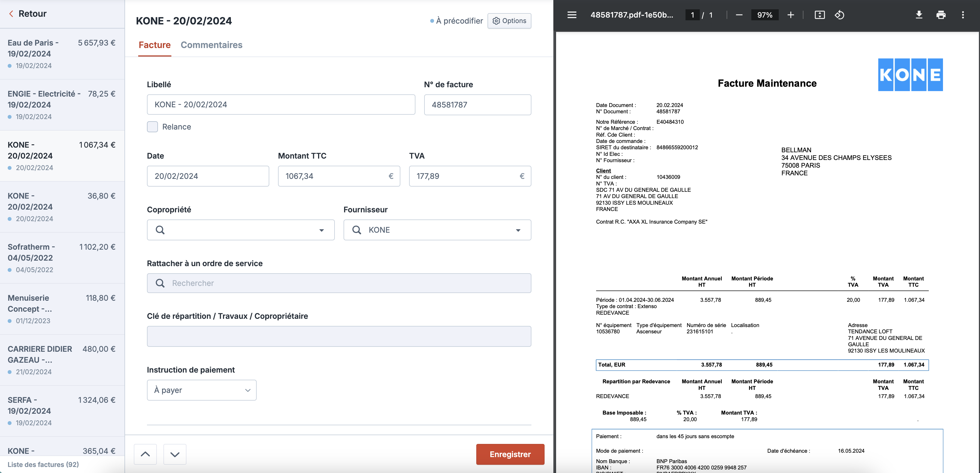980x473 pixels.
Task: Click the Libellé input field
Action: click(x=281, y=105)
